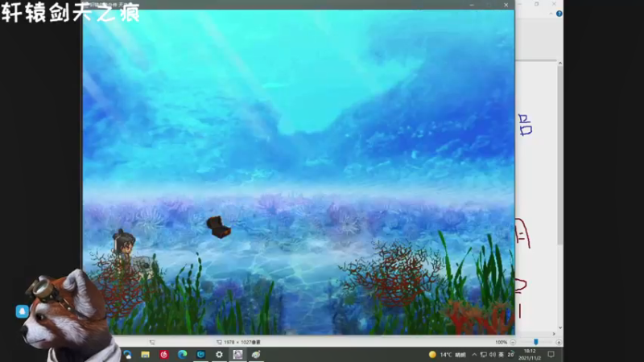
Task: Expand hidden system tray icons chevron
Action: [x=474, y=355]
